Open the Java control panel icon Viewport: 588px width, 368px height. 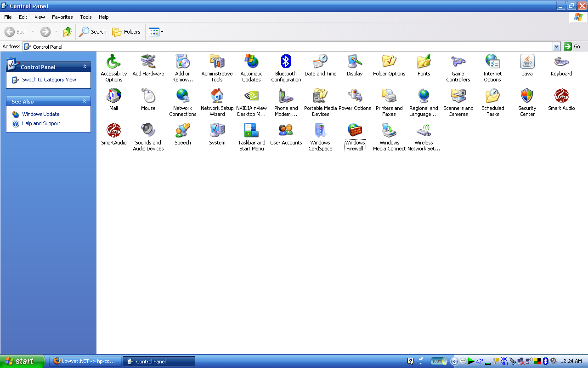point(527,62)
